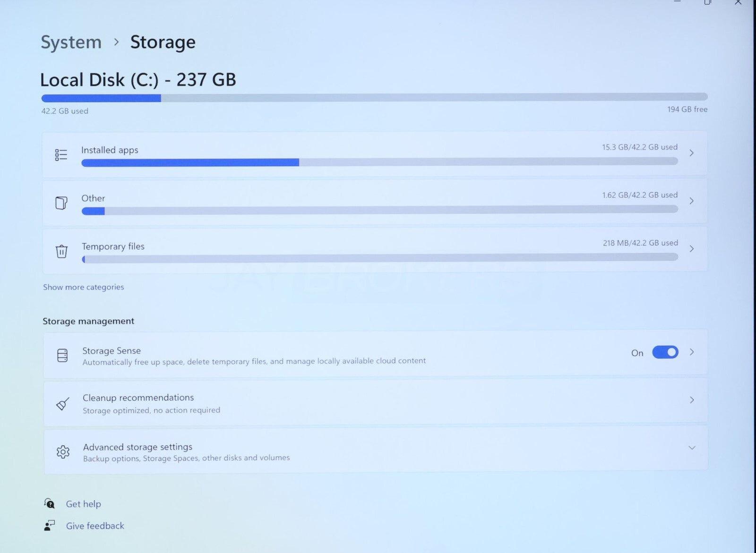This screenshot has height=553, width=756.
Task: Select the Storage breadcrumb title
Action: (163, 43)
